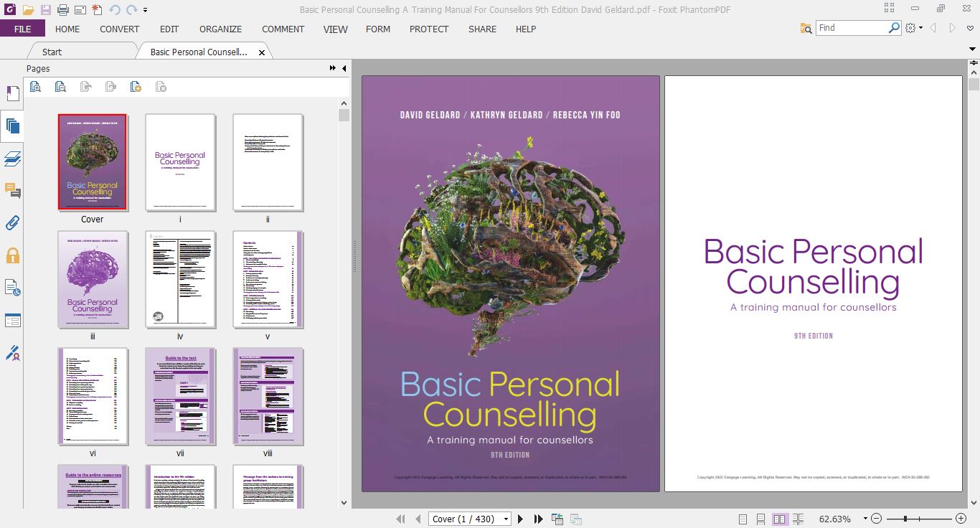This screenshot has width=980, height=528.
Task: Open the Customize Quick Access Toolbar arrow
Action: click(x=146, y=10)
